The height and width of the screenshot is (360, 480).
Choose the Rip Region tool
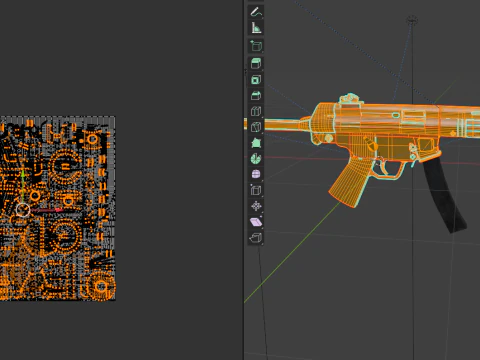256,238
